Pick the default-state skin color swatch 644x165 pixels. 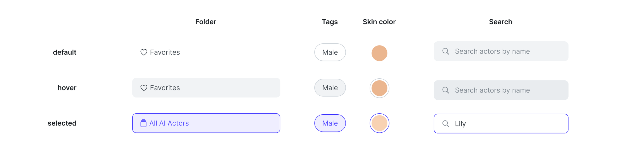379,53
